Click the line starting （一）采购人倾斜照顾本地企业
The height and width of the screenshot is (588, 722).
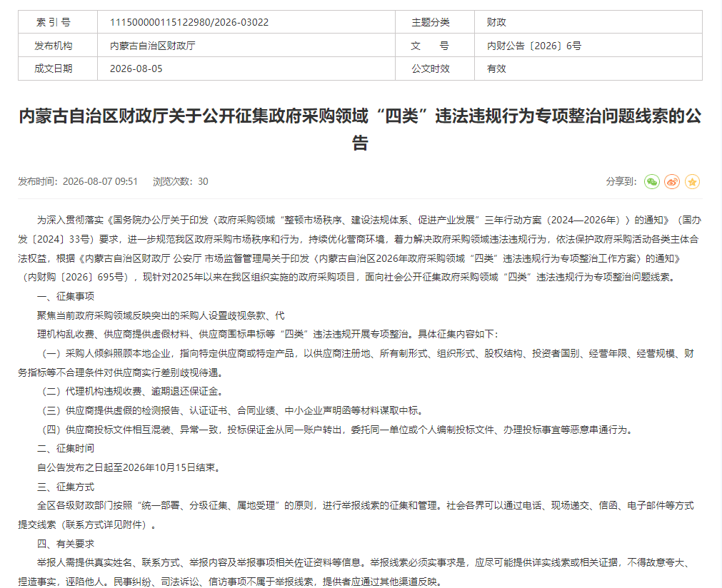(368, 353)
